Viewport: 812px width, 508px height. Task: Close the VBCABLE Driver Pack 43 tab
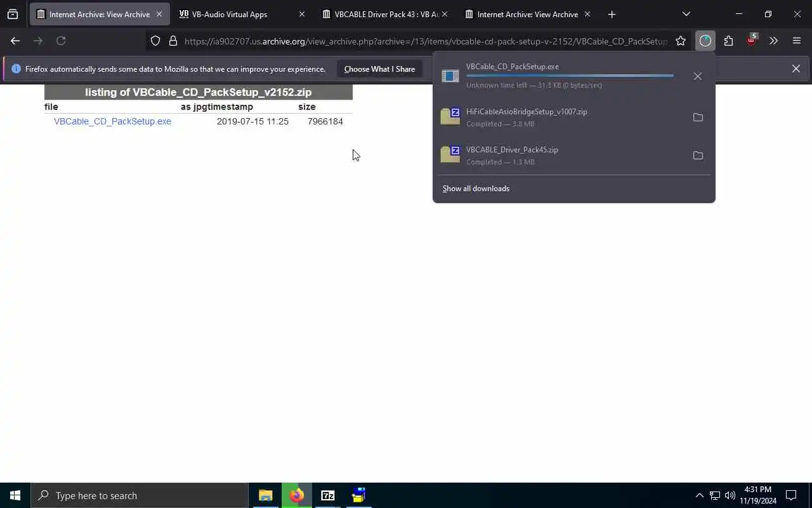tap(444, 14)
